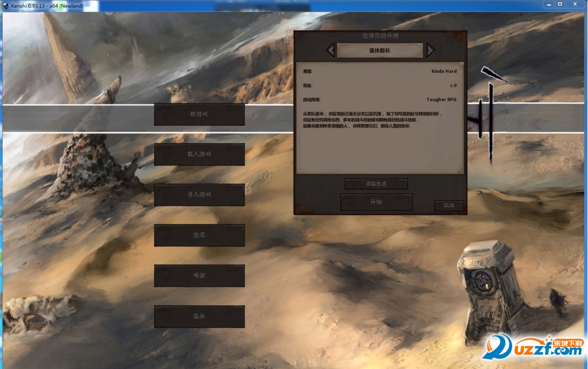Open 高级选项 (Advanced Options)

(x=376, y=184)
